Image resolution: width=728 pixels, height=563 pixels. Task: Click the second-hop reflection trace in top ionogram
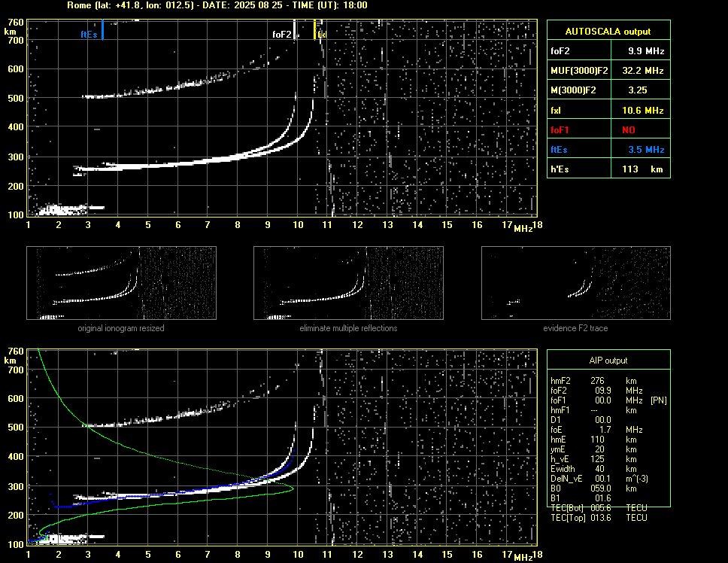tap(186, 84)
